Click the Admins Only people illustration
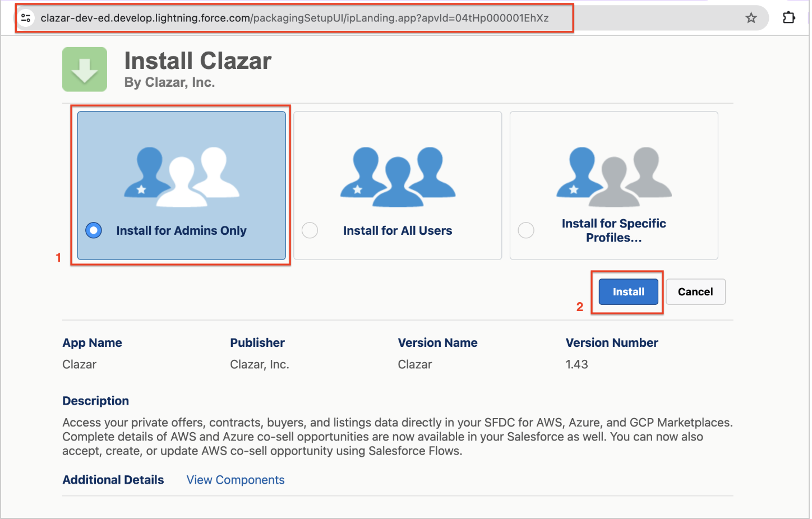The width and height of the screenshot is (812, 519). click(182, 177)
